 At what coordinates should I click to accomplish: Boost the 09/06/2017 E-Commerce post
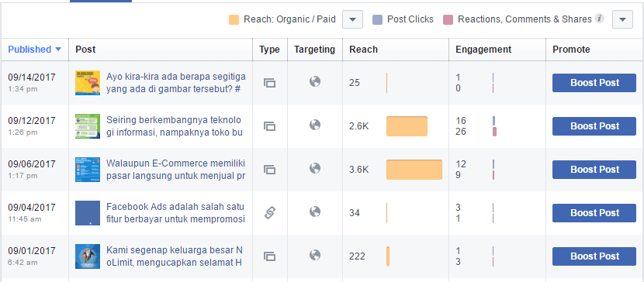click(x=594, y=170)
